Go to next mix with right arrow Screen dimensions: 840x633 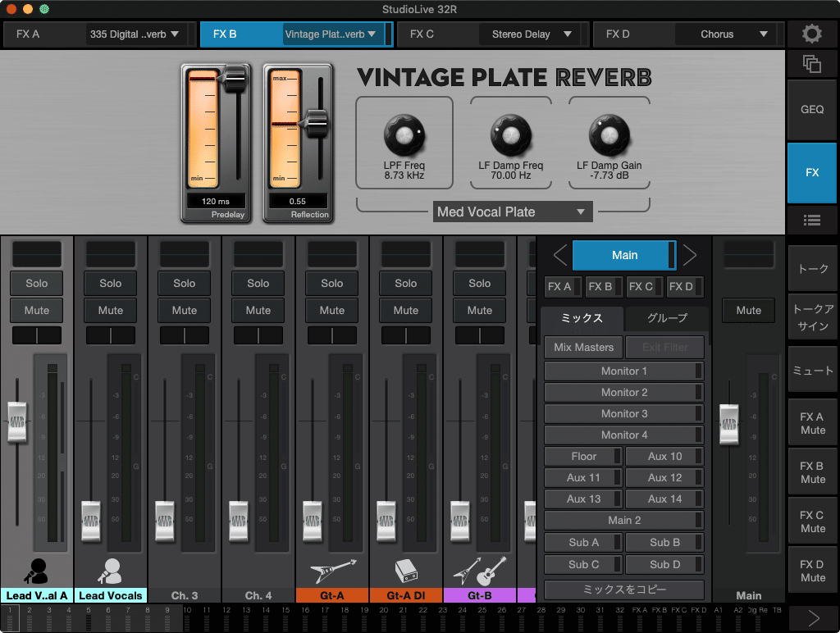click(x=689, y=255)
